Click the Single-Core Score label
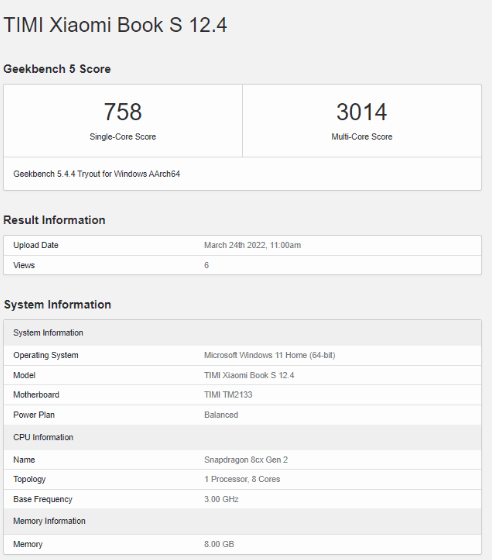 [x=123, y=137]
